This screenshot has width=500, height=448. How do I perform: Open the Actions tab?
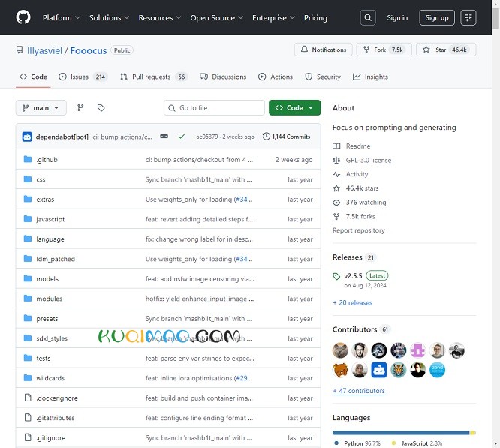276,77
